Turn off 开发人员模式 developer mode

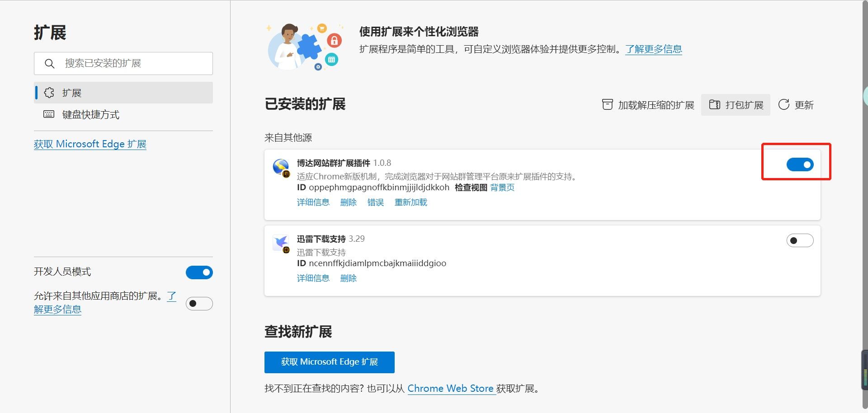pyautogui.click(x=199, y=272)
